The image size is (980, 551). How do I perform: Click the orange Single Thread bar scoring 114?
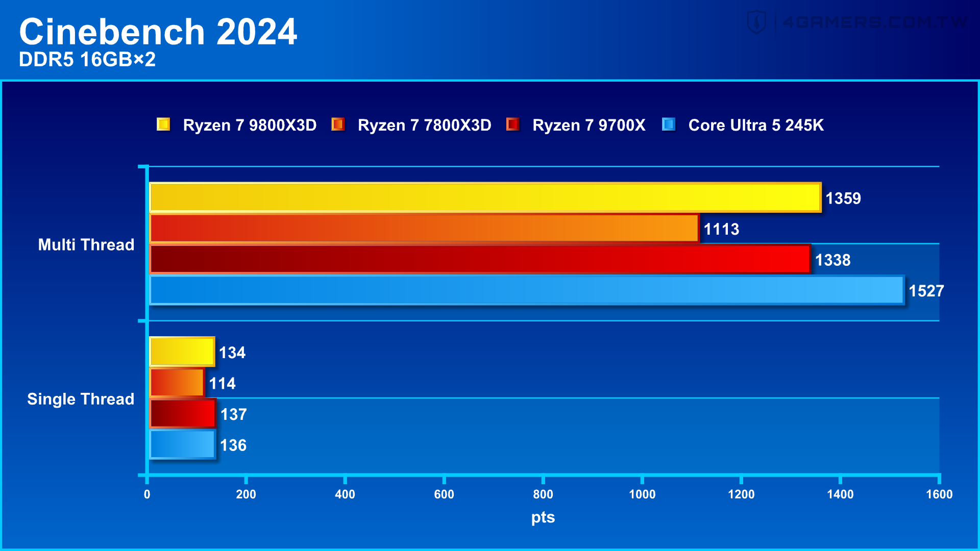point(177,383)
